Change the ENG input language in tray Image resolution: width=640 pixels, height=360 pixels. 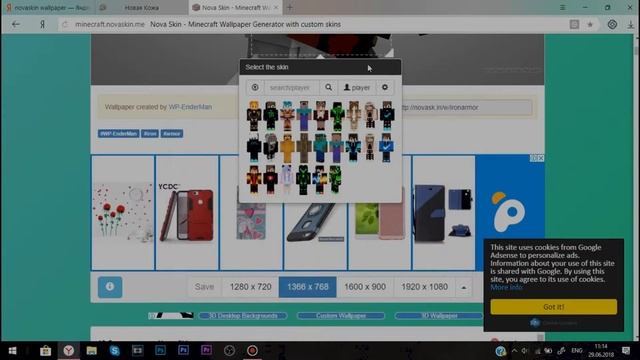(x=576, y=351)
